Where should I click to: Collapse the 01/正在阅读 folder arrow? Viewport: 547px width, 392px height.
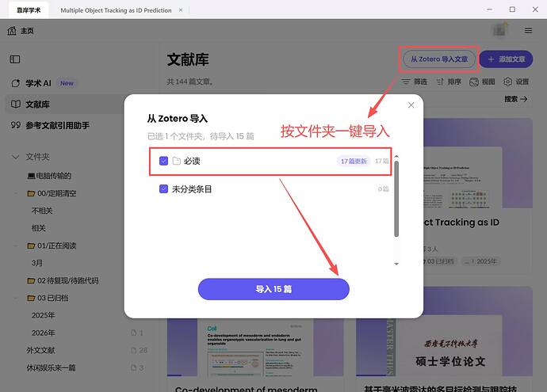[x=16, y=245]
